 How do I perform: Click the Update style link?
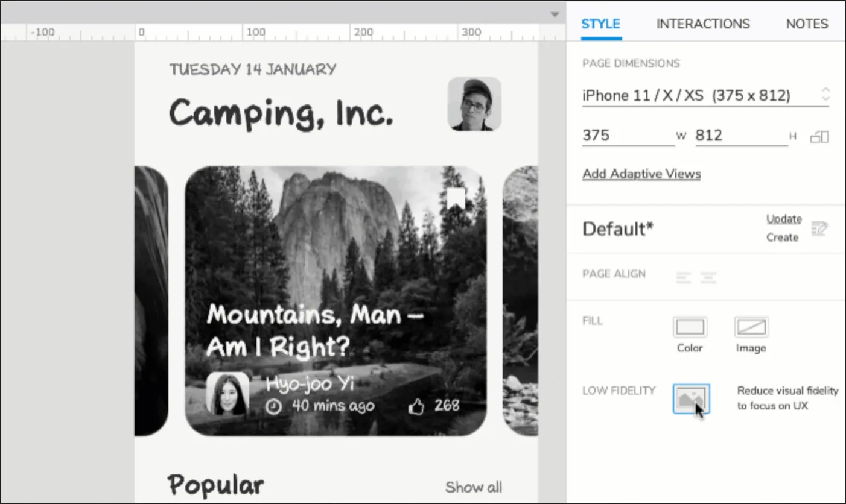[x=784, y=219]
